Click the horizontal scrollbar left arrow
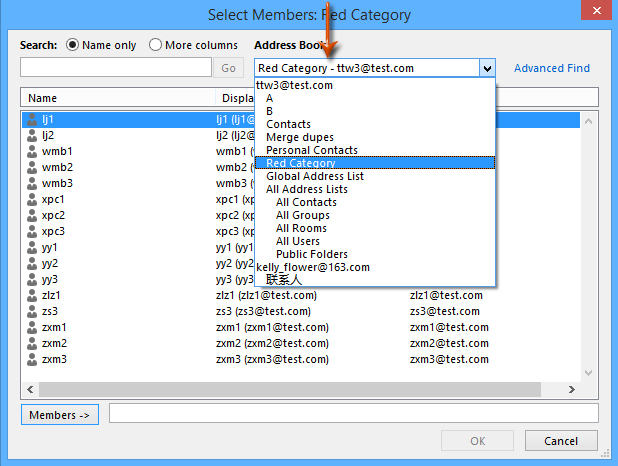The width and height of the screenshot is (618, 466). coord(30,390)
